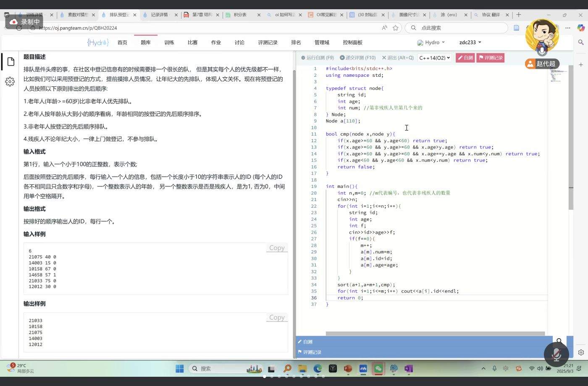Click 递交评测 (F10) to submit code
Viewport: 588px width, 386px height.
(357, 58)
